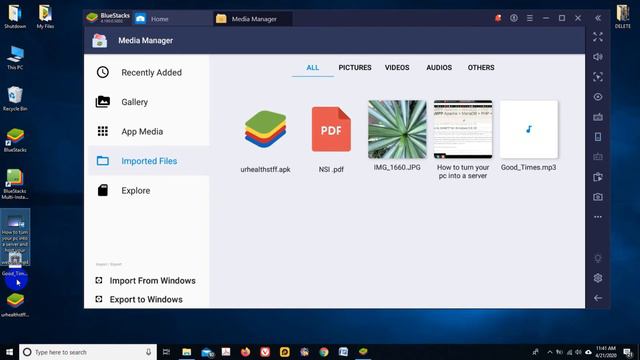640x360 pixels.
Task: Take a screenshot with camera icon
Action: (x=598, y=197)
